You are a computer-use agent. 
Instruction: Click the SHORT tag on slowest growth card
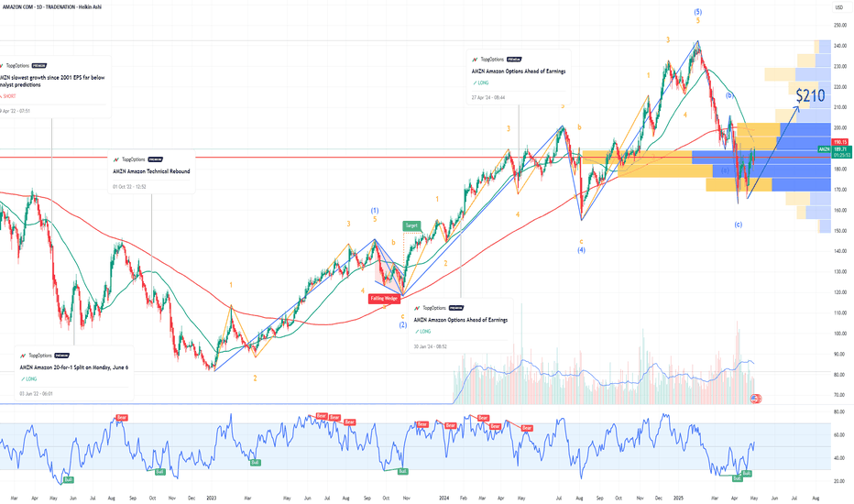coord(8,96)
